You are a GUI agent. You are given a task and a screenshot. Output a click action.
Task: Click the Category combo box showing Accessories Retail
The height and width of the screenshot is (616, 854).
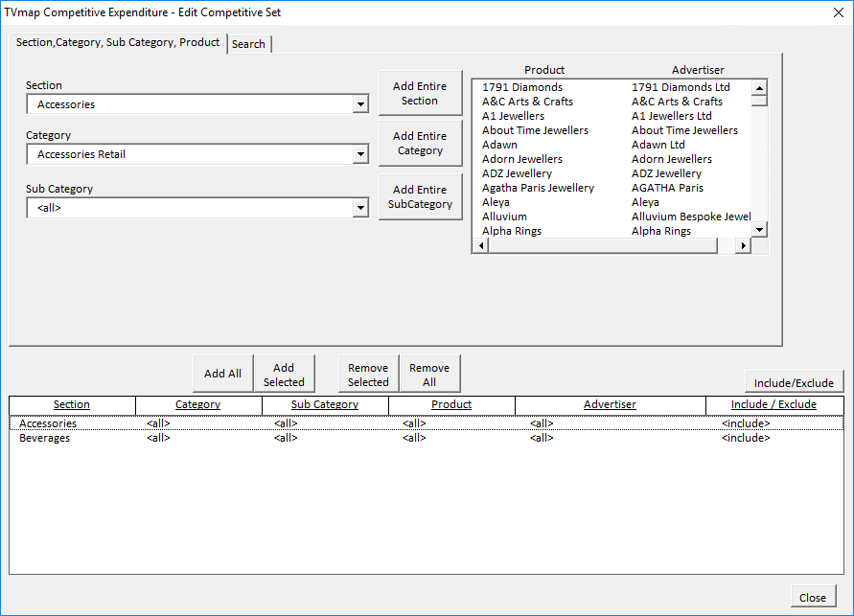point(197,154)
